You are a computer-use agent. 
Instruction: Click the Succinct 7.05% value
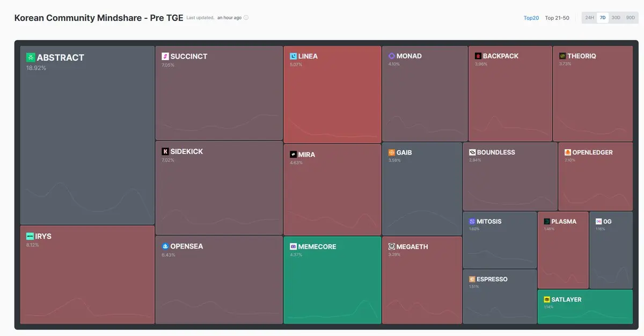pos(168,65)
